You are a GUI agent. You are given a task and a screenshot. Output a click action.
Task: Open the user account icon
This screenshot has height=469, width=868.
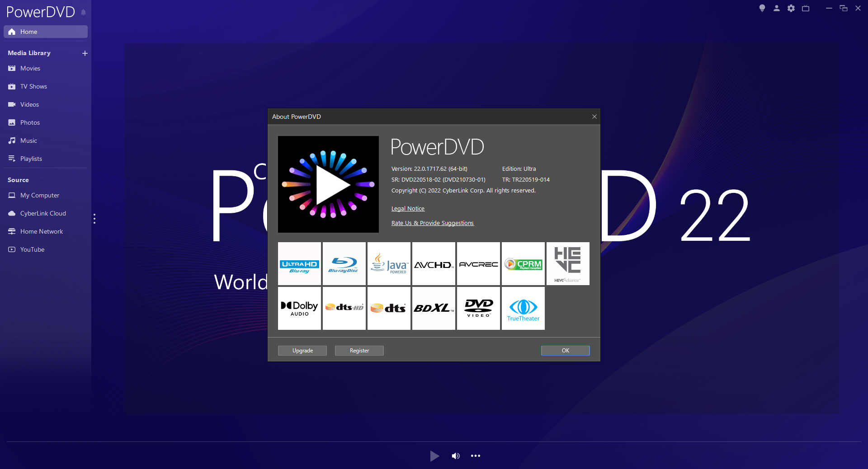click(777, 8)
